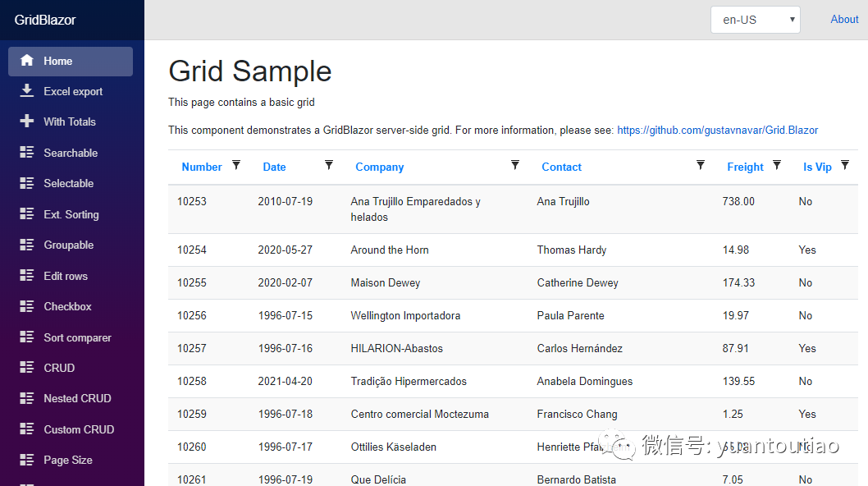Click contact cell Paula Parente
Viewport: 868px width, 486px height.
570,315
